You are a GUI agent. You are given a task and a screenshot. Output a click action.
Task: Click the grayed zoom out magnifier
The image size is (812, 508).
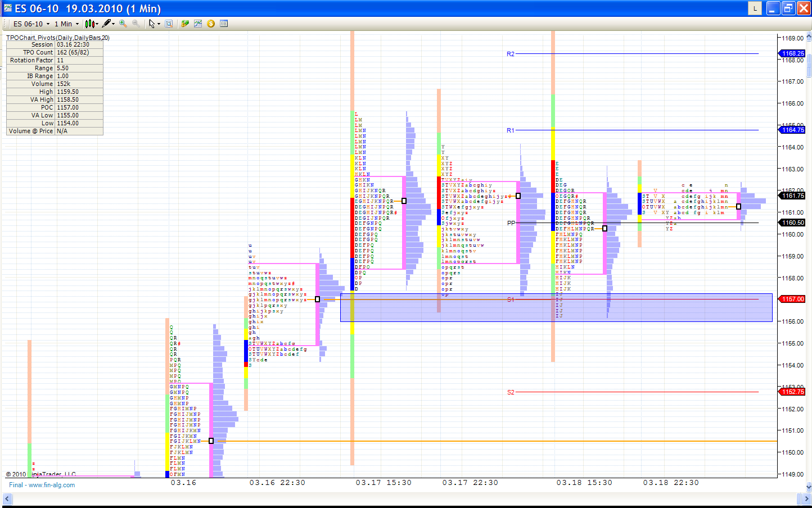click(x=136, y=24)
